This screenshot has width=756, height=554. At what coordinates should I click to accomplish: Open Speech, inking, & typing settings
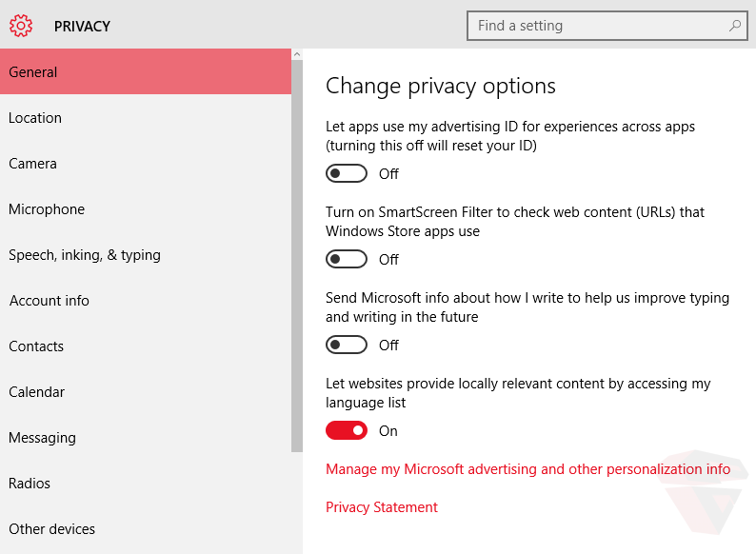tap(146, 254)
